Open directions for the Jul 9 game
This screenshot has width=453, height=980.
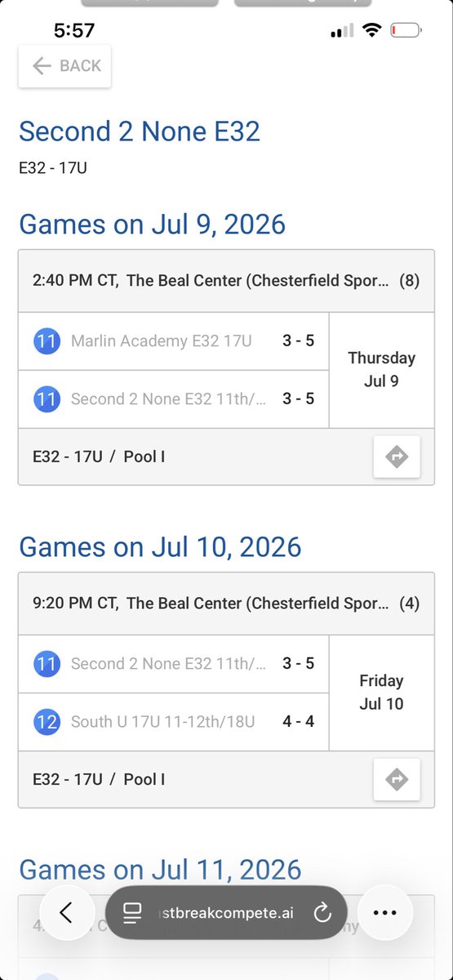[x=397, y=457]
